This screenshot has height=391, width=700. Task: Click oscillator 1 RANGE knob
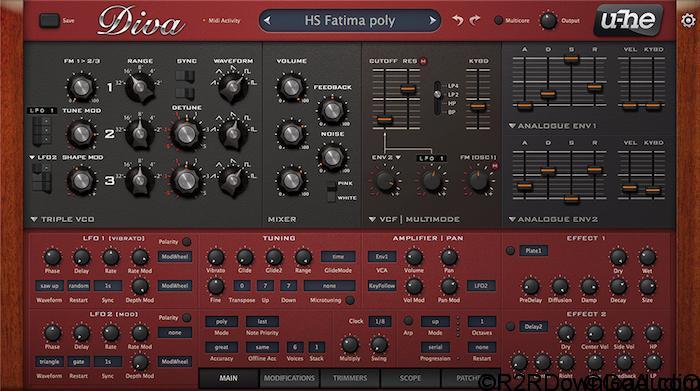click(140, 87)
